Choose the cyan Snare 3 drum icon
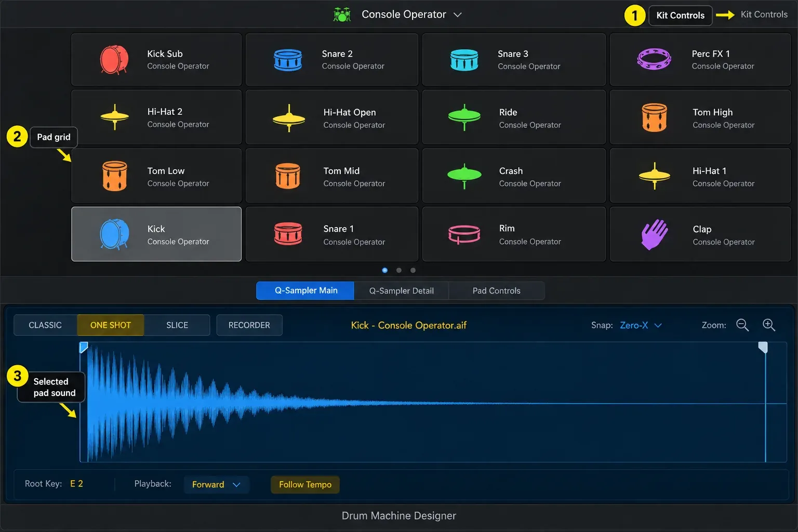Screen dimensions: 798x532 [464, 60]
